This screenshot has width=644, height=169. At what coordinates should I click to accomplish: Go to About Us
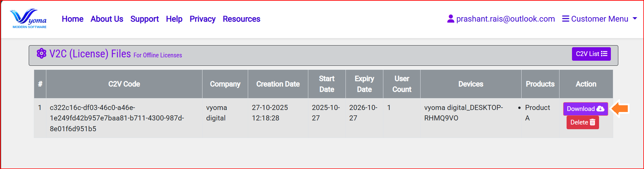(107, 19)
